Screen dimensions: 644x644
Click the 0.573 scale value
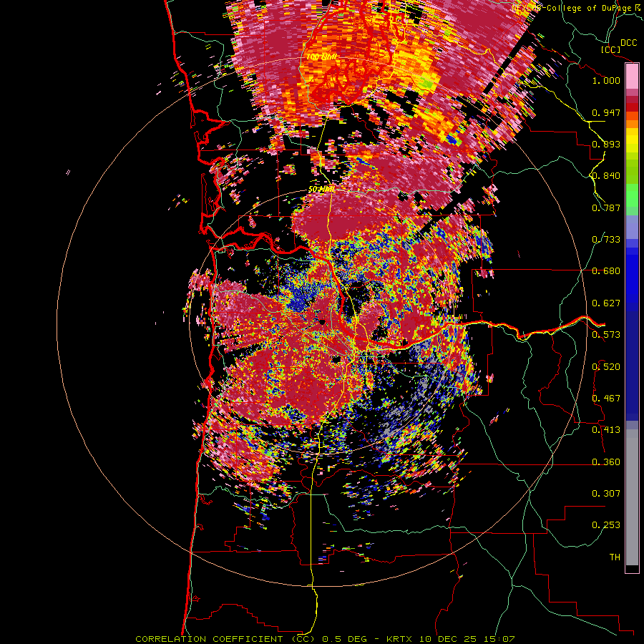pos(606,335)
